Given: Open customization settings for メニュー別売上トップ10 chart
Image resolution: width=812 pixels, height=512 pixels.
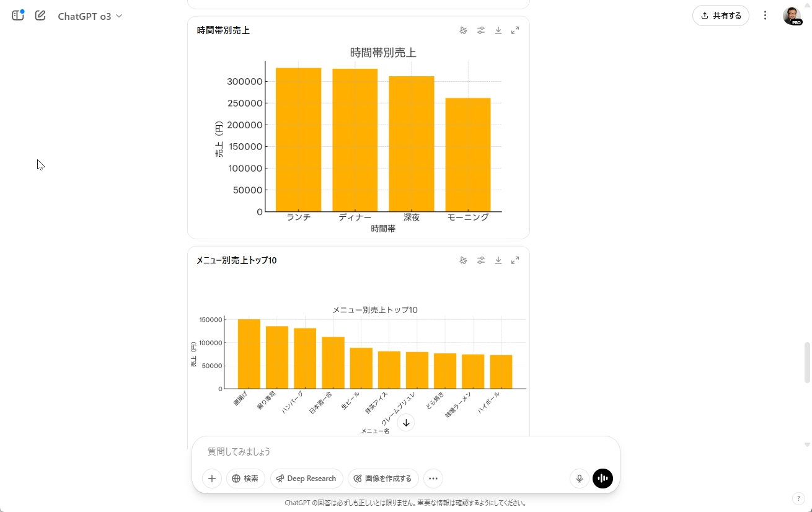Looking at the screenshot, I should (481, 260).
